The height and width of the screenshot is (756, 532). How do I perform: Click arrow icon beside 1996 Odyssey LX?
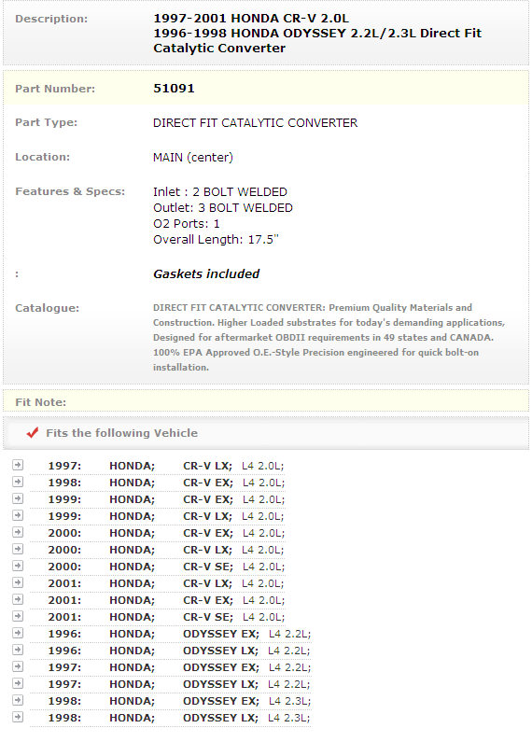point(18,650)
